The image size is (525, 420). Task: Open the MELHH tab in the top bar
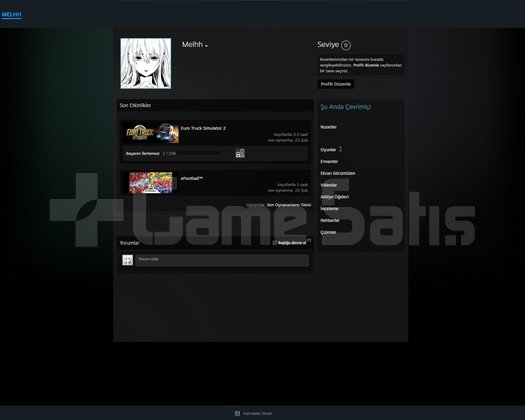coord(11,15)
